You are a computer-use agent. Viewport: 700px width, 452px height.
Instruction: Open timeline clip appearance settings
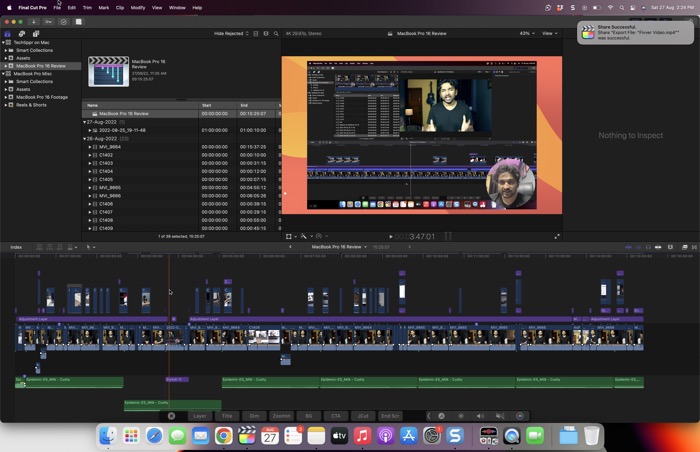(x=670, y=247)
